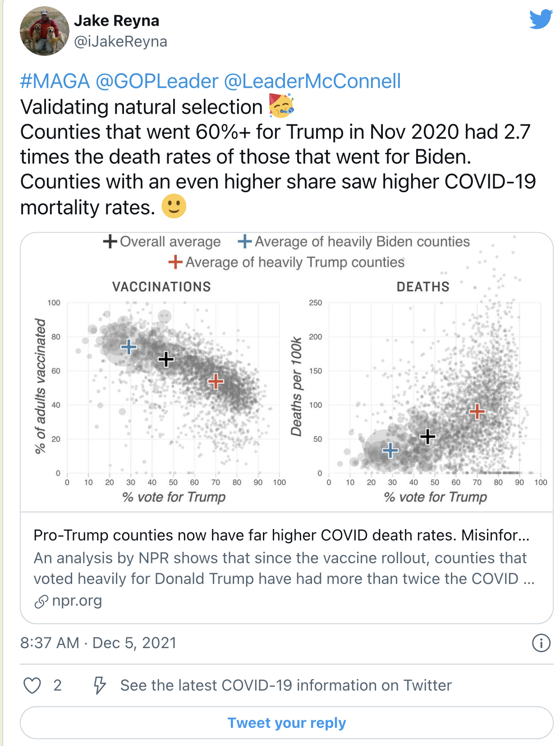Click the Twitter bird logo

point(541,19)
